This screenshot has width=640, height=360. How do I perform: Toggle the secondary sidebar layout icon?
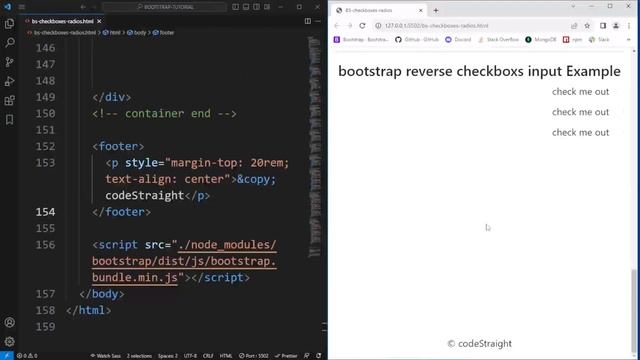tap(256, 7)
